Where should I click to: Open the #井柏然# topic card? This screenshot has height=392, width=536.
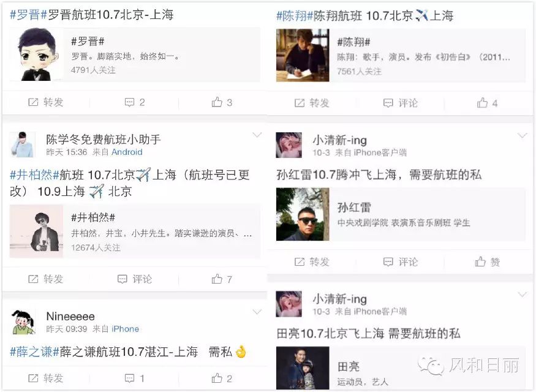(135, 231)
